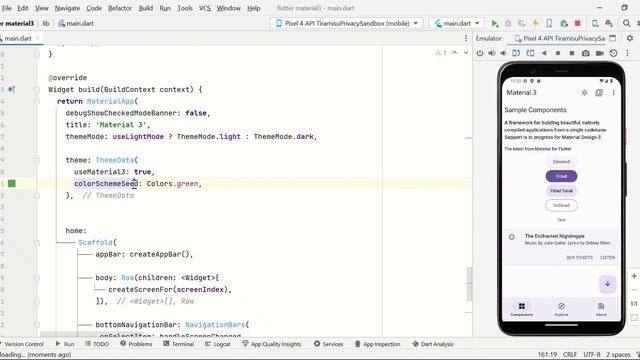Open overflow menu in Material 3 app
Screen dimensions: 640x360
613,93
